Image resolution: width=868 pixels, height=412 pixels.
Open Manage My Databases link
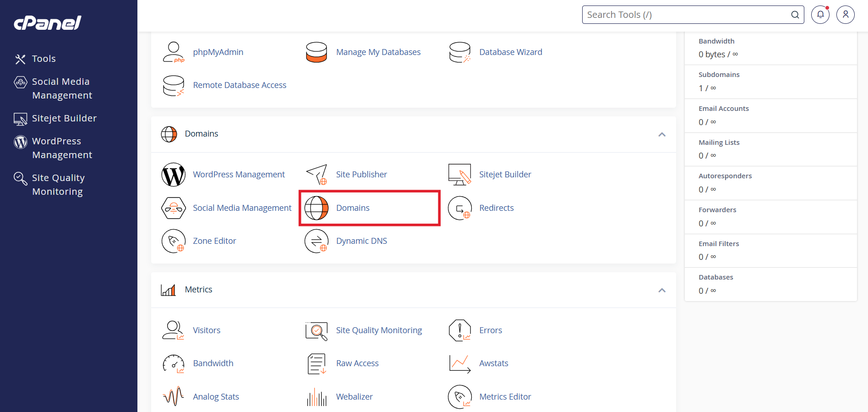pyautogui.click(x=378, y=52)
